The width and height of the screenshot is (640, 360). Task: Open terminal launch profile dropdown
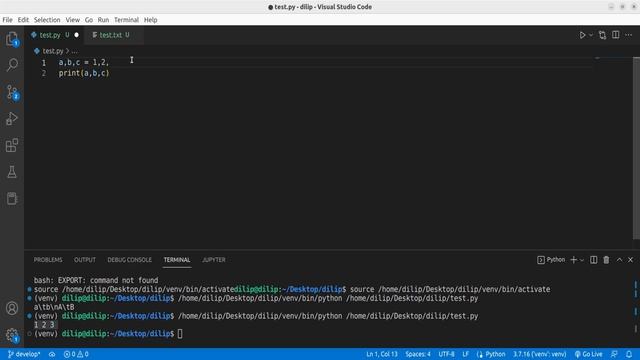click(x=582, y=260)
